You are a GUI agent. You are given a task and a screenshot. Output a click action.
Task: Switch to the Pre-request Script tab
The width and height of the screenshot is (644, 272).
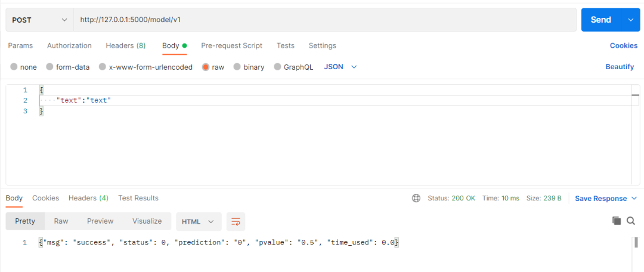tap(231, 46)
